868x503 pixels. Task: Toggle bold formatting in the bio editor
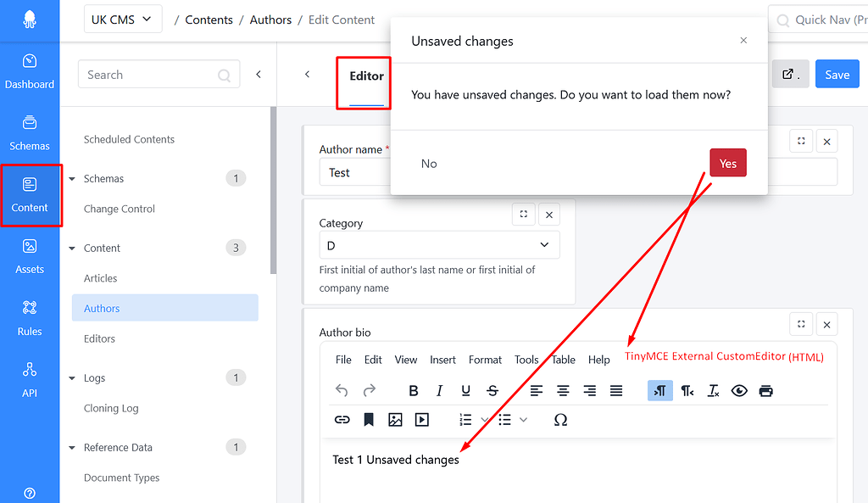point(414,390)
